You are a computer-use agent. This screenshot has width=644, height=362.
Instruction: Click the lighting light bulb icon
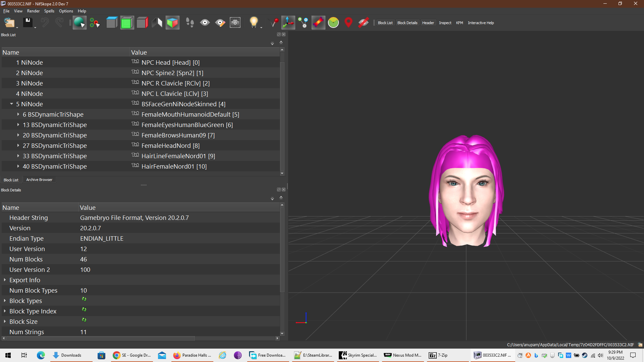pyautogui.click(x=254, y=23)
